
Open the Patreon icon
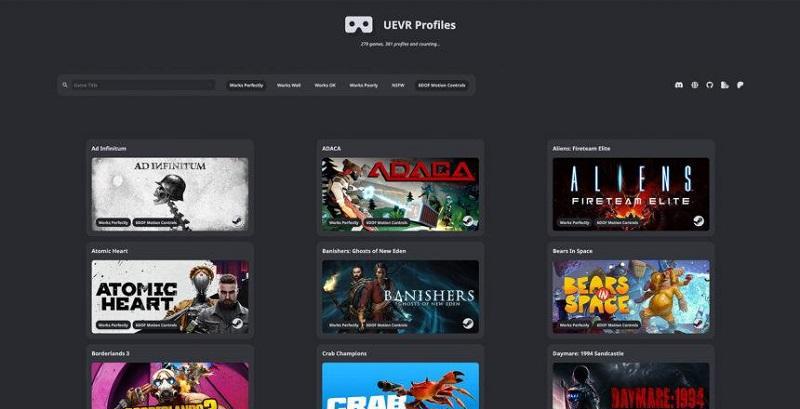740,85
